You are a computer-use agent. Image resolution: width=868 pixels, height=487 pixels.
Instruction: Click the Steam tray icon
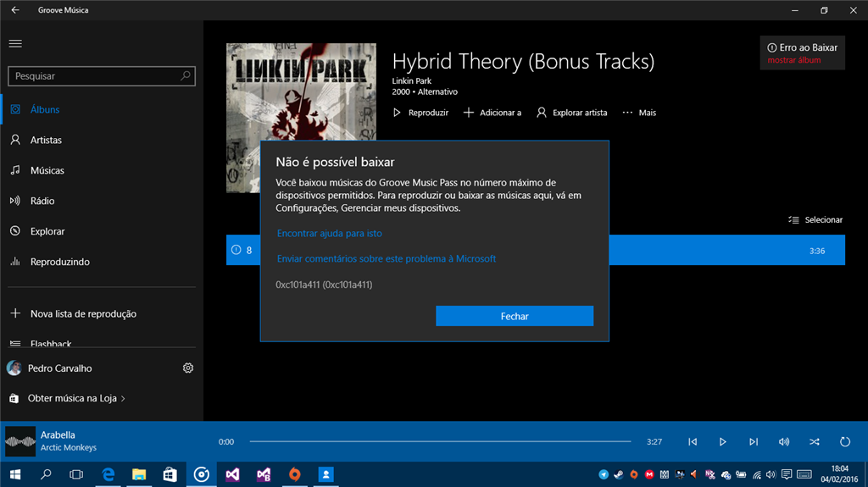point(619,474)
